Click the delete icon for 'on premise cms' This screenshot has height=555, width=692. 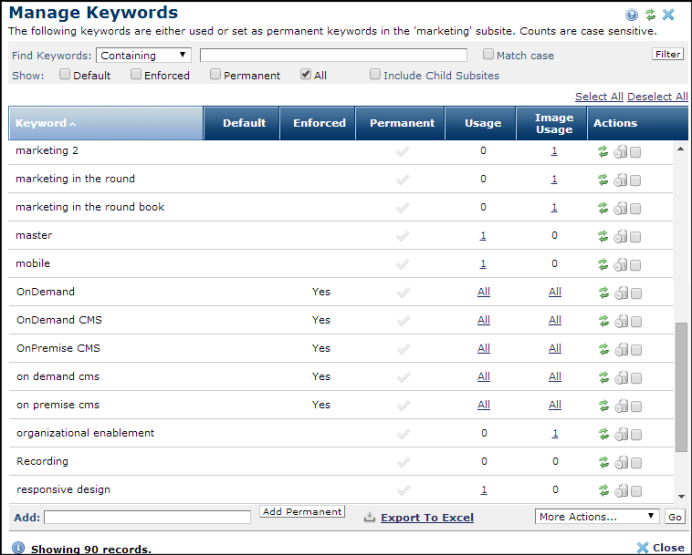tap(620, 405)
